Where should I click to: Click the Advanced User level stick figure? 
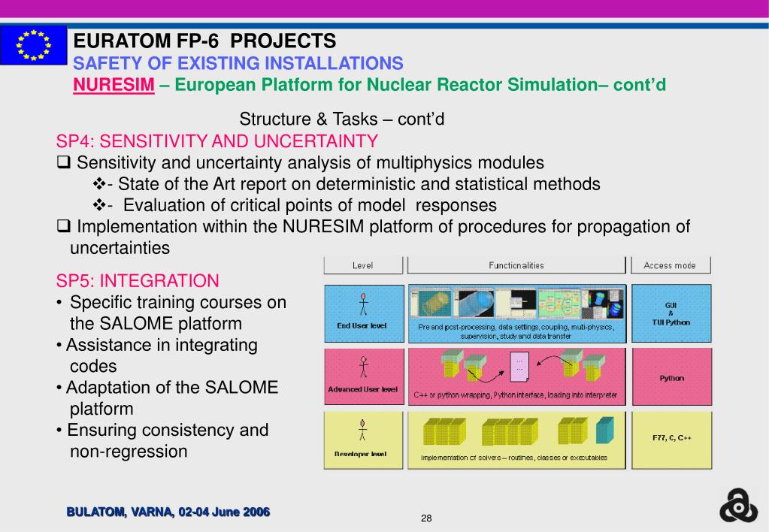pyautogui.click(x=363, y=367)
